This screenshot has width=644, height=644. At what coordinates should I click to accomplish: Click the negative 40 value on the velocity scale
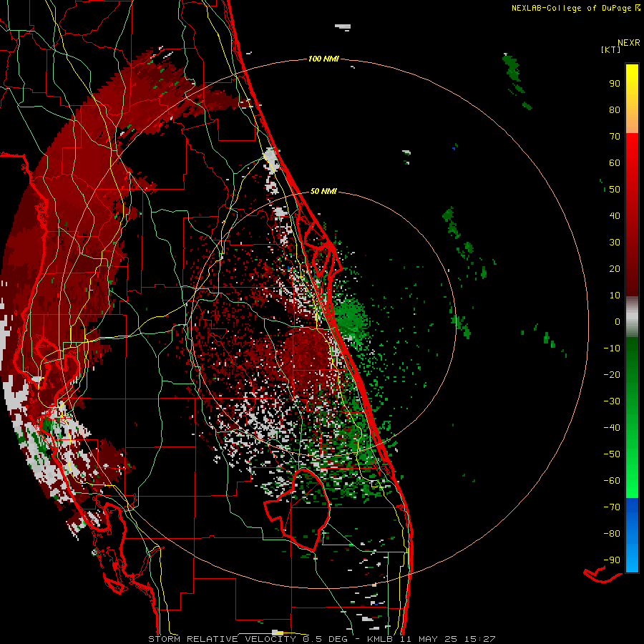click(x=612, y=428)
